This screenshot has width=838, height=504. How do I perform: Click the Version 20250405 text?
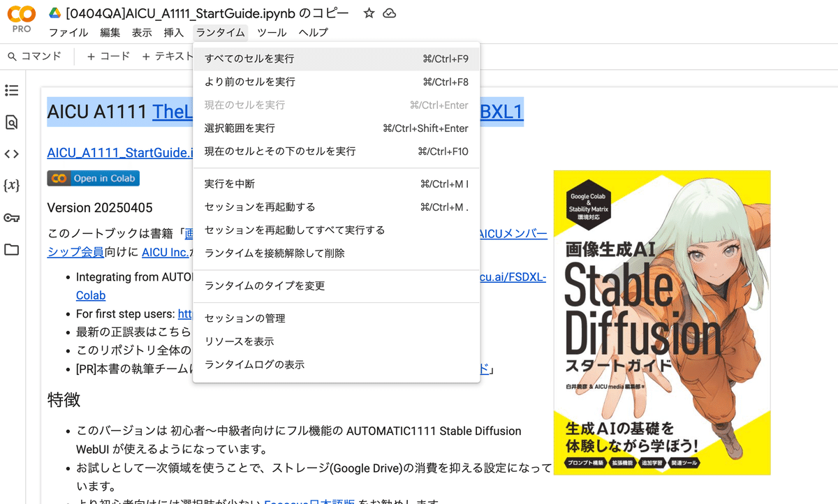click(100, 208)
